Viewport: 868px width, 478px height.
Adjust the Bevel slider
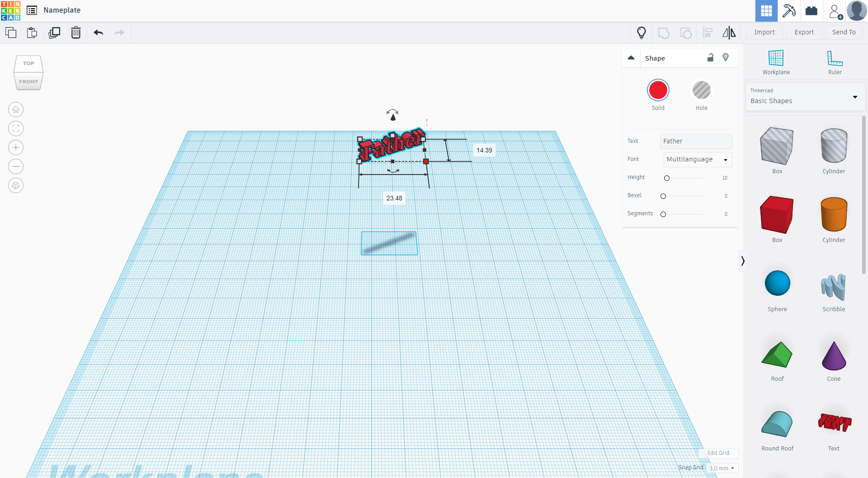pos(663,196)
